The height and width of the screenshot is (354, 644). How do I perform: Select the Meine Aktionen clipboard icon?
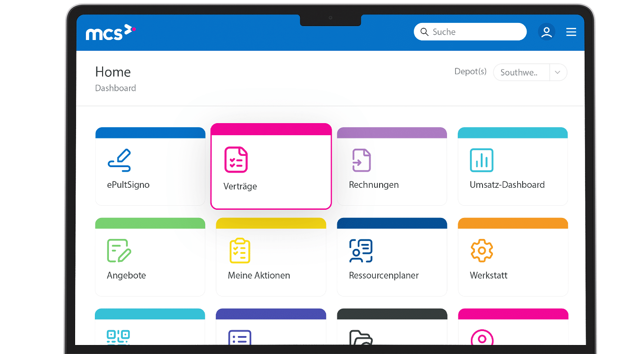[x=240, y=251]
